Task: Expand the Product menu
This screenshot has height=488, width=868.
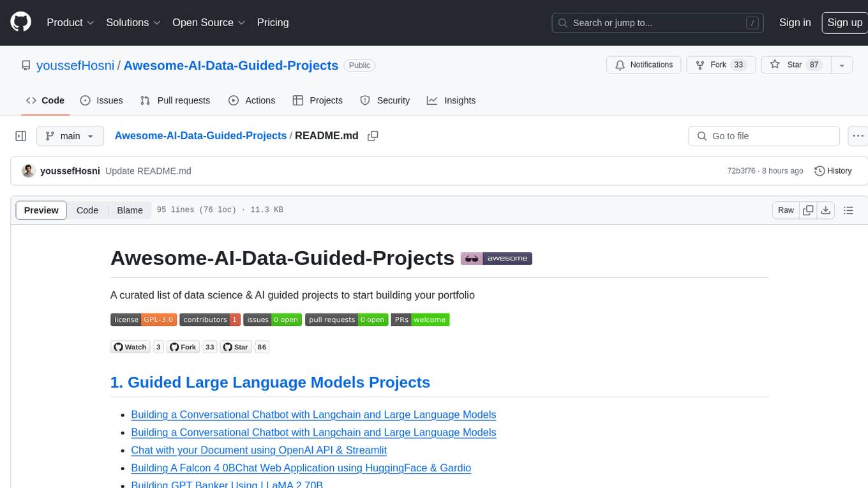Action: click(70, 22)
